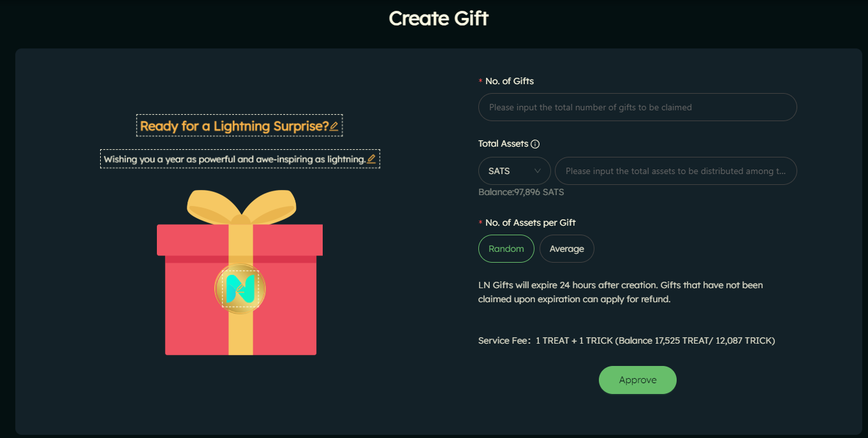Open the Total Assets info tooltip icon
868x438 pixels.
point(535,144)
